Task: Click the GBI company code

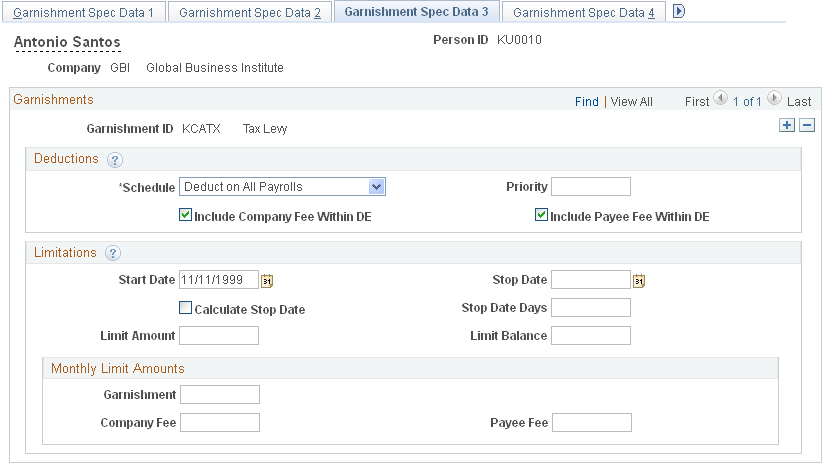Action: (x=120, y=68)
